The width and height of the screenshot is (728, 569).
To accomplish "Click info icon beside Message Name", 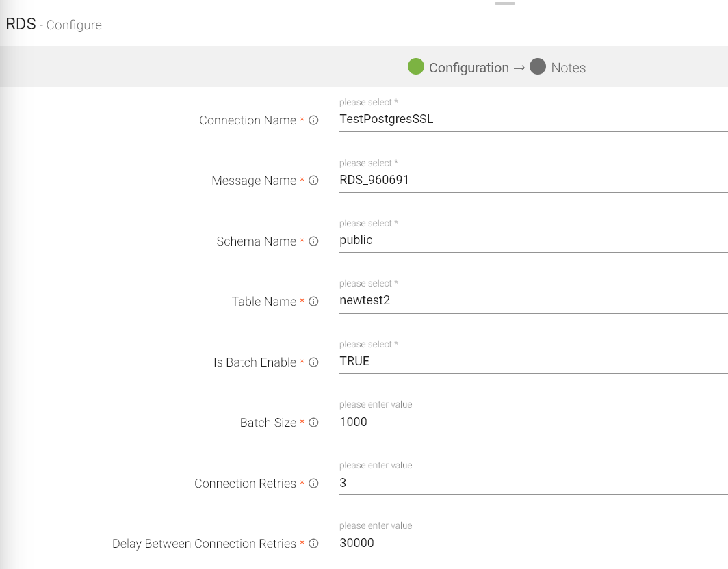I will tap(313, 181).
